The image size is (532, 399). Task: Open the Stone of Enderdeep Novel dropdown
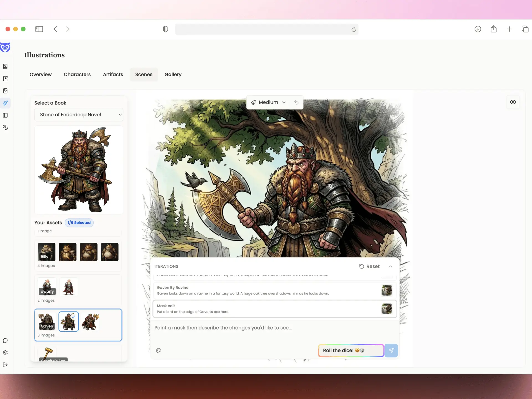(x=79, y=115)
